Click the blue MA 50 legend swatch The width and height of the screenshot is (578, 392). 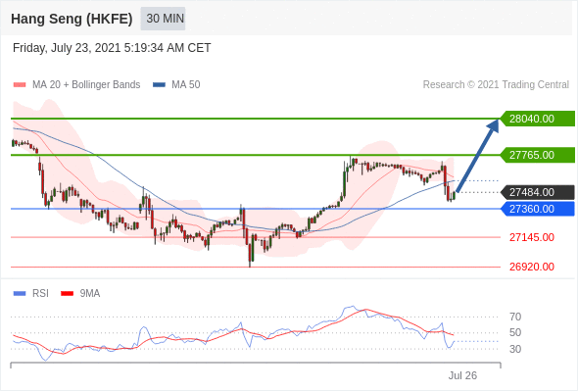click(159, 85)
